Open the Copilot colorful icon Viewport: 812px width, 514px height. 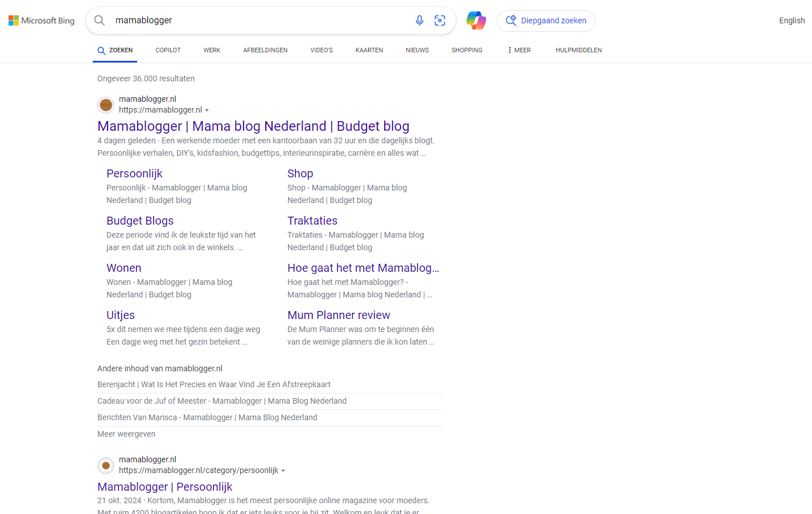point(476,20)
